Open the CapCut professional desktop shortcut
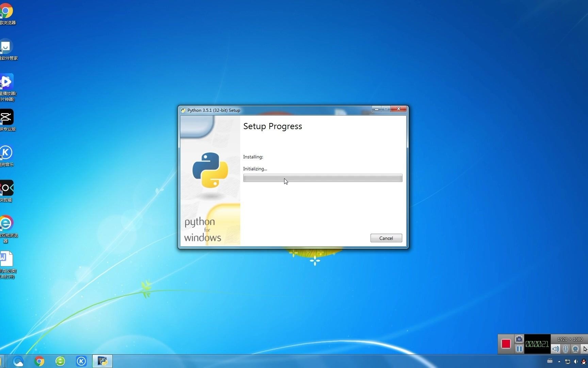This screenshot has width=588, height=368. [x=7, y=120]
